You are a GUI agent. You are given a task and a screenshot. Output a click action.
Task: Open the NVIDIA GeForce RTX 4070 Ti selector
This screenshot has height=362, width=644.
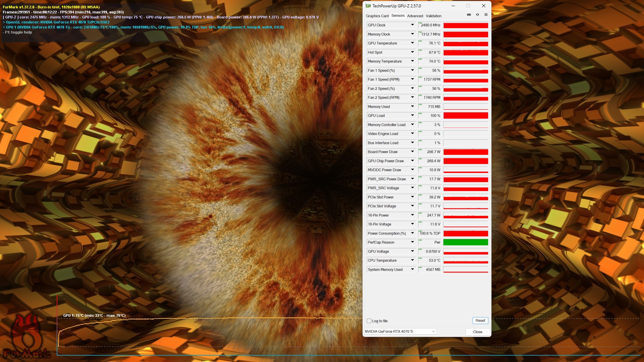click(400, 331)
